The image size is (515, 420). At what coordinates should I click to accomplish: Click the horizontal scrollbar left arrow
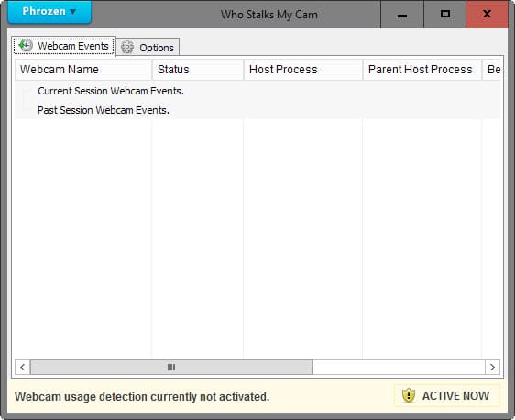(23, 367)
